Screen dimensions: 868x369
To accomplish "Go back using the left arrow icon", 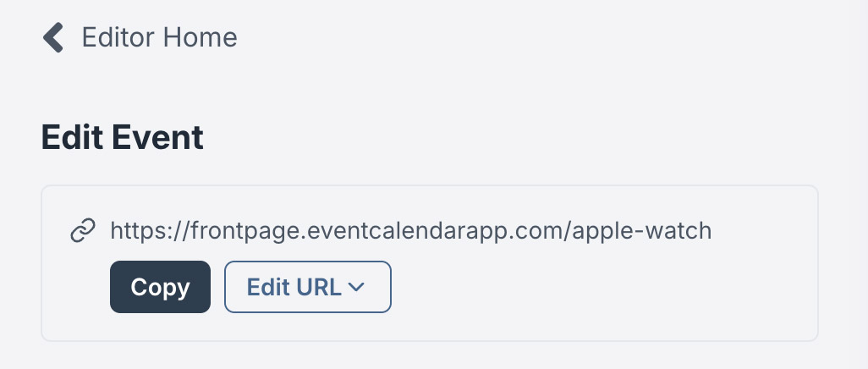I will (54, 38).
